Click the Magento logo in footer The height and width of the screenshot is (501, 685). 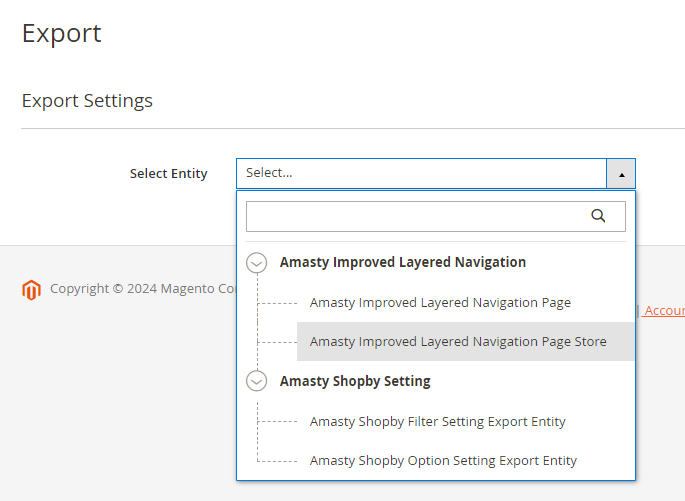[x=31, y=290]
